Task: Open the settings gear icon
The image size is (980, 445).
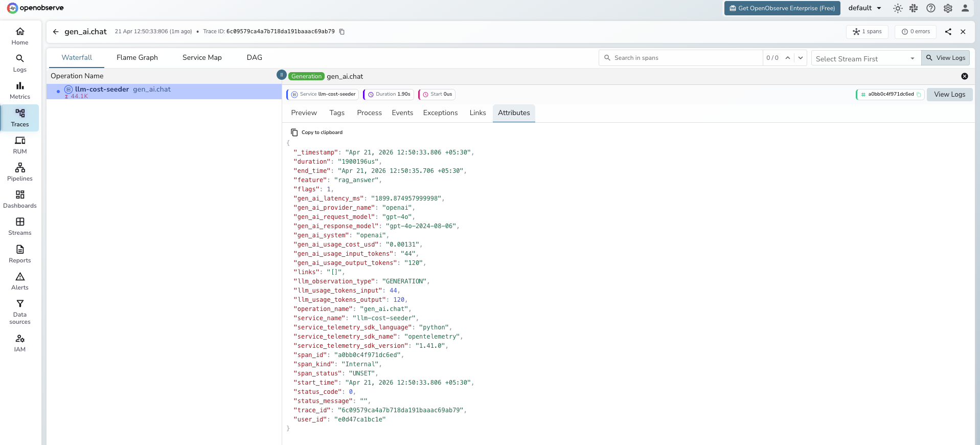Action: (x=948, y=8)
